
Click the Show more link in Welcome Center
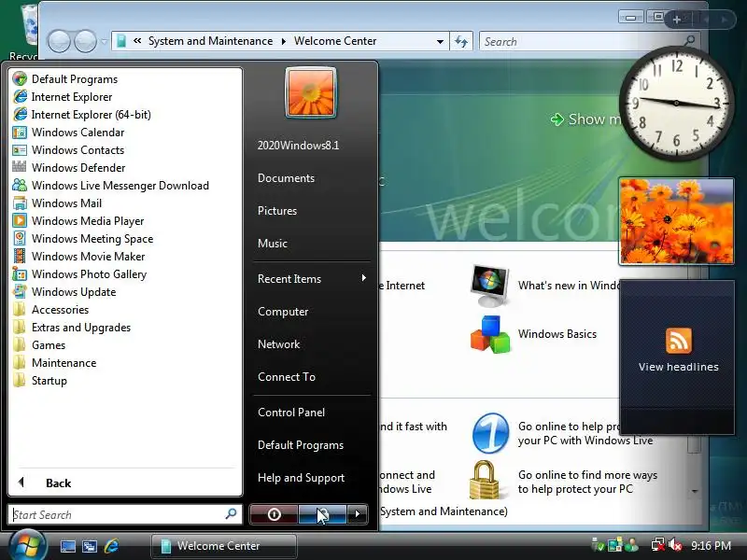[x=586, y=119]
